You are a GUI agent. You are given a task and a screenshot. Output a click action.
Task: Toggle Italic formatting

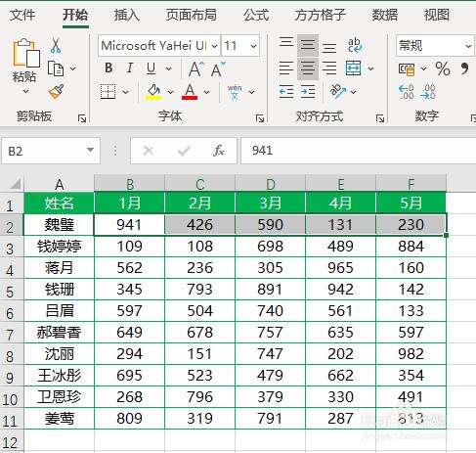pyautogui.click(x=130, y=68)
